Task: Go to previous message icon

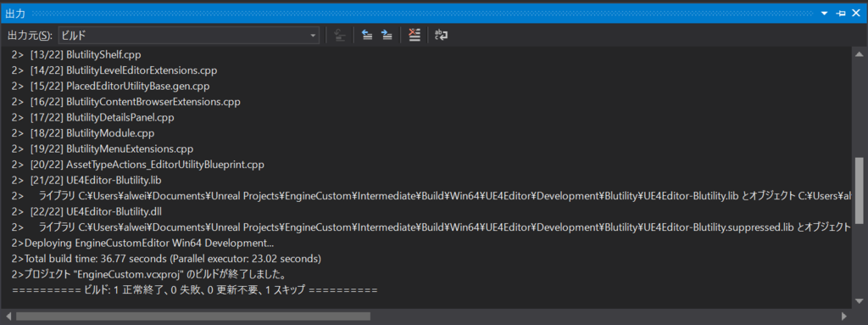Action: [x=366, y=36]
